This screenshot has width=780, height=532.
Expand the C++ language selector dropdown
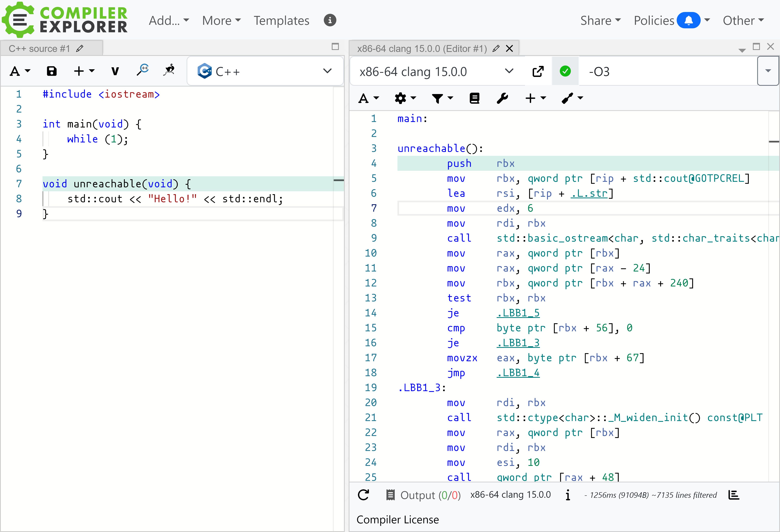(x=265, y=71)
